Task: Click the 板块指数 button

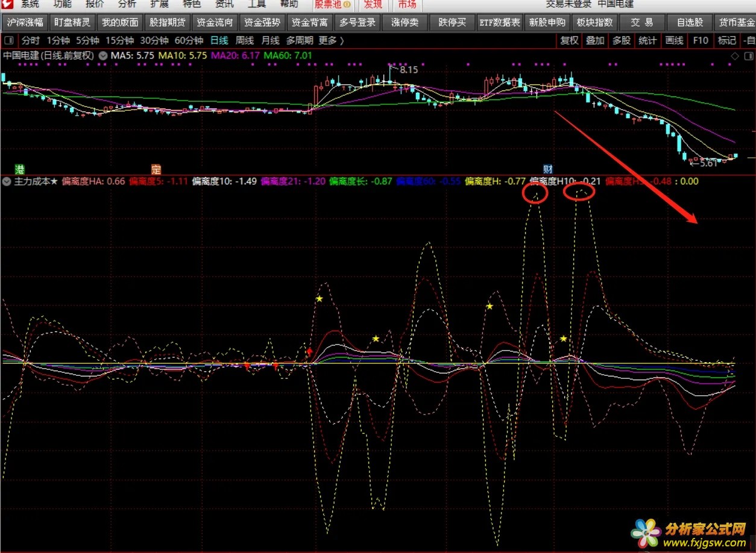Action: 595,23
